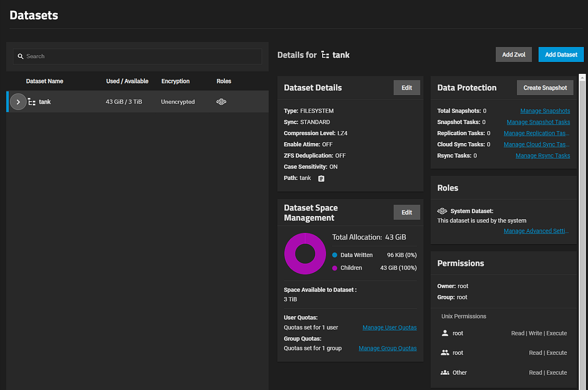
Task: Create Snapshot in Data Protection
Action: point(545,88)
